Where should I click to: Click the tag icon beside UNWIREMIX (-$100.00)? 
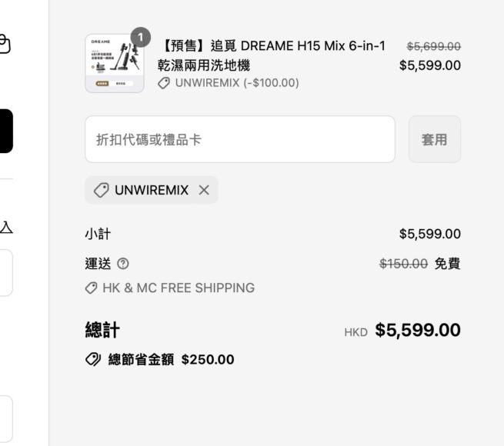[x=163, y=83]
